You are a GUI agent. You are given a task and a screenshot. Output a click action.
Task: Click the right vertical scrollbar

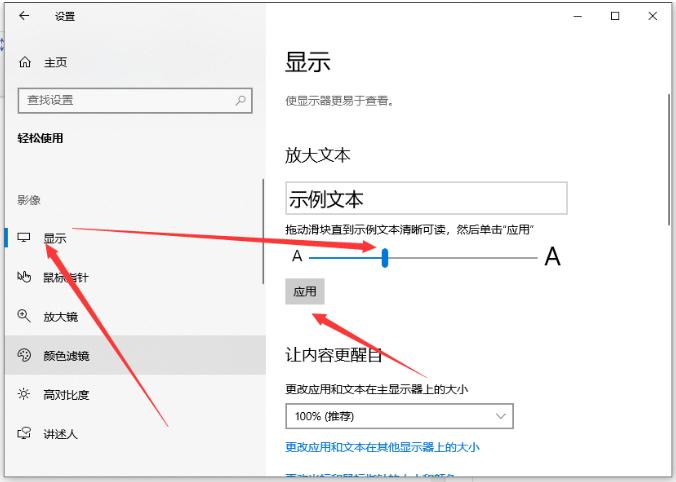(x=670, y=160)
